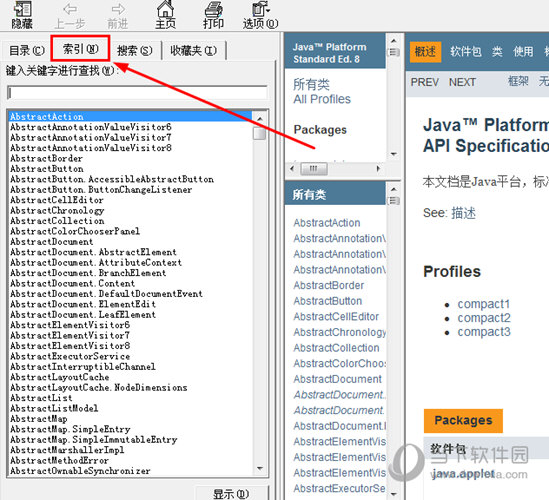Image resolution: width=549 pixels, height=500 pixels.
Task: Select AbstractAnnotationValueVisitor7 in index list
Action: 91,138
